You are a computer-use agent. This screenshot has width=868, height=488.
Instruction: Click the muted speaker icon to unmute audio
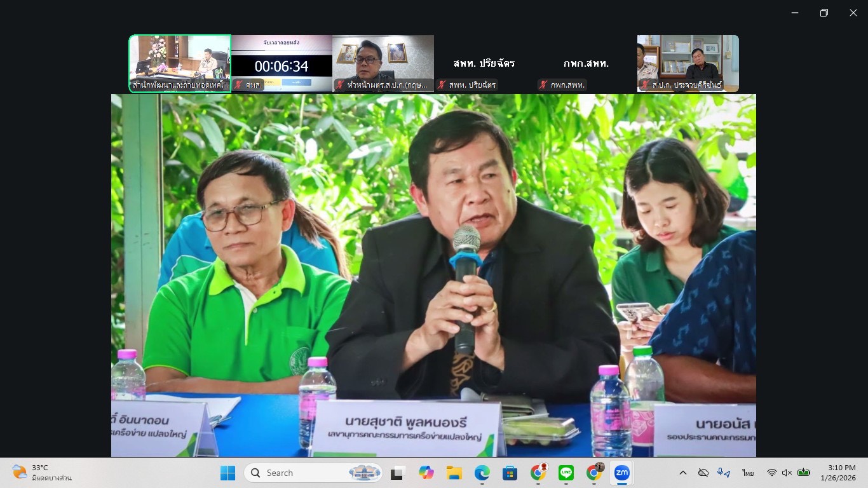788,473
